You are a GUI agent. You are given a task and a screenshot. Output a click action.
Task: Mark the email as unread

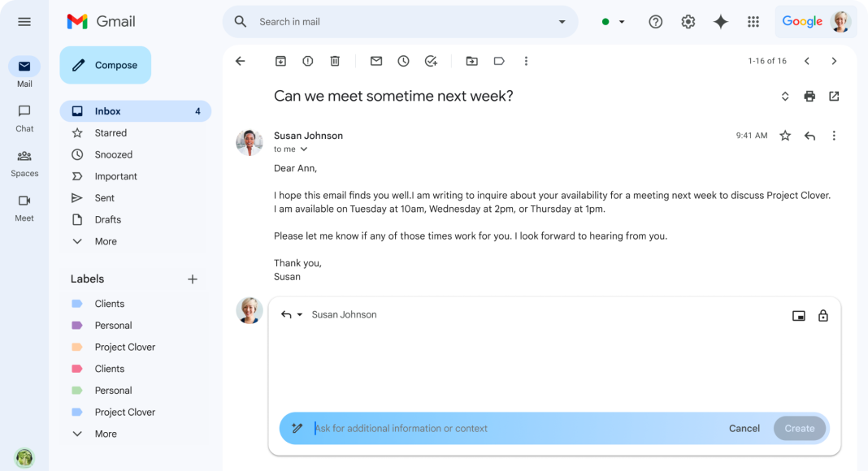[375, 61]
